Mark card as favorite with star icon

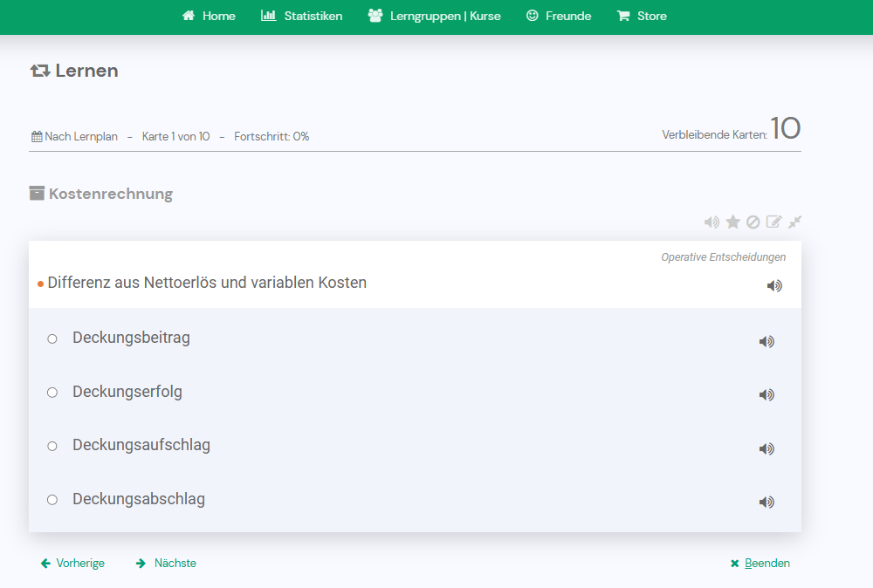pos(732,222)
